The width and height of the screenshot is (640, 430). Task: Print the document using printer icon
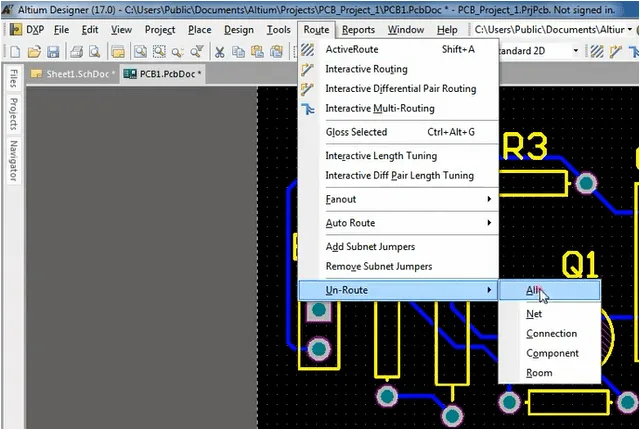point(76,52)
